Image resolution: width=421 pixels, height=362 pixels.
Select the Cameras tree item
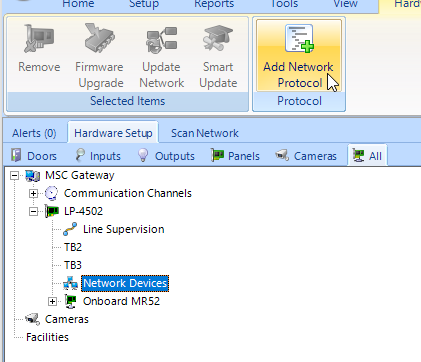(x=67, y=319)
